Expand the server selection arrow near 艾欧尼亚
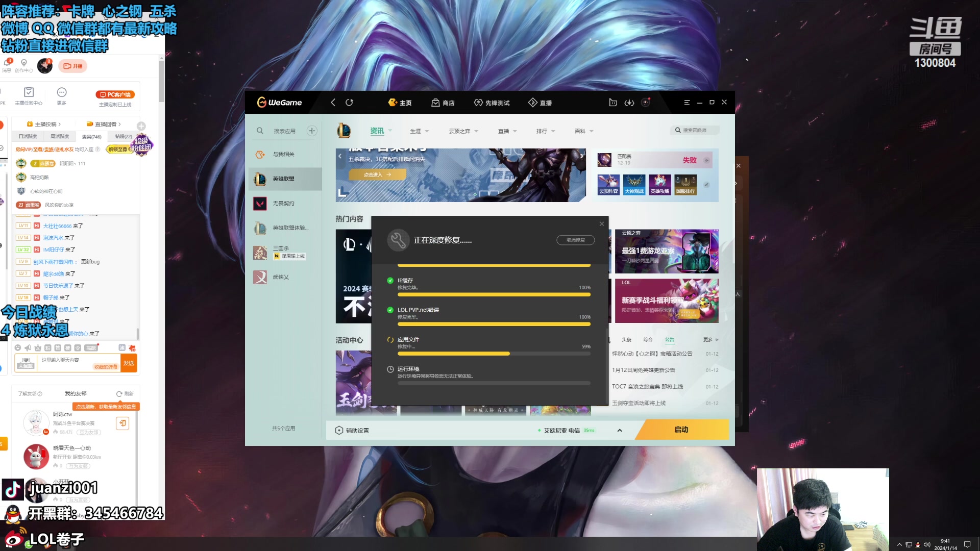Screen dimensions: 980x551 pos(620,431)
